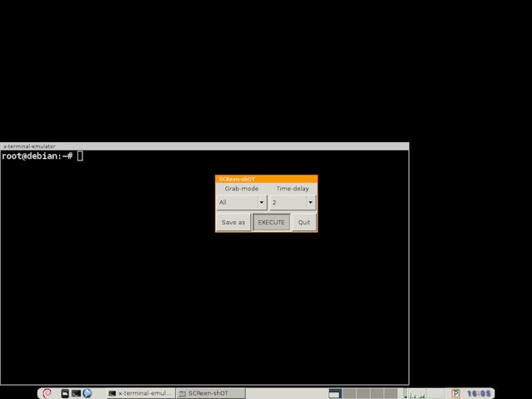Select the second desktop in the pager
The height and width of the screenshot is (399, 532).
click(349, 393)
